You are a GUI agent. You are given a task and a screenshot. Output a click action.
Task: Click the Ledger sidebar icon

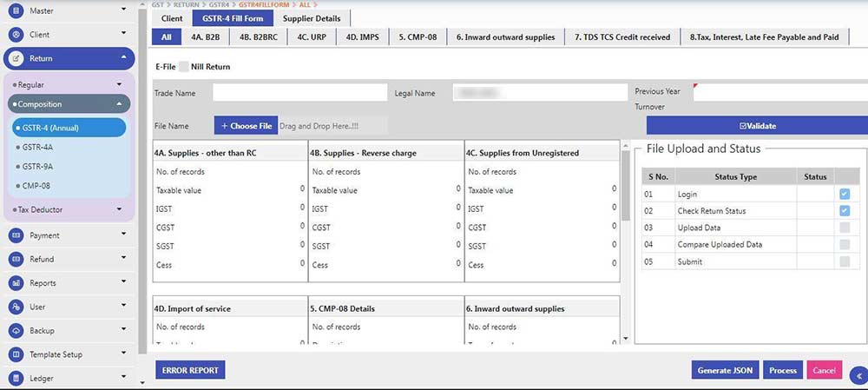(16, 379)
